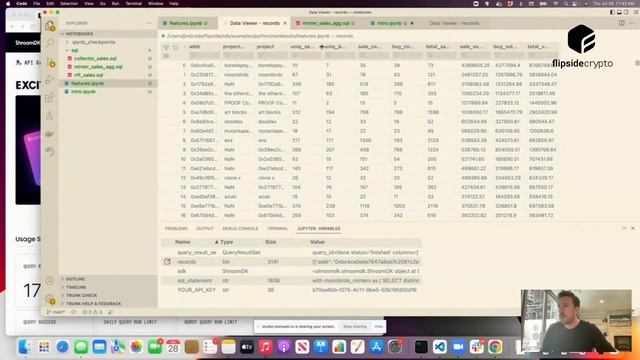Click the split editor icon

pos(621,23)
